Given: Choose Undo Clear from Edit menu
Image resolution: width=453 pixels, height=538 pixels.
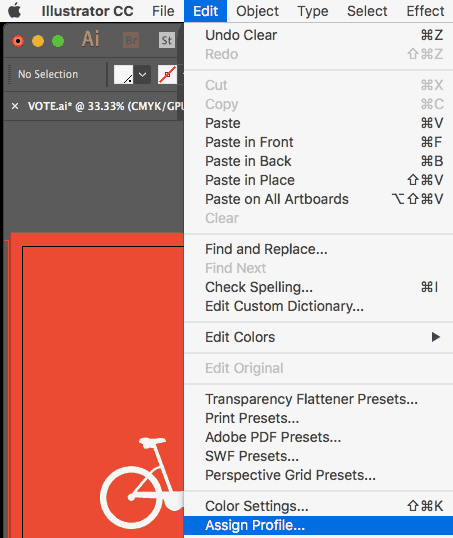Looking at the screenshot, I should (318, 35).
